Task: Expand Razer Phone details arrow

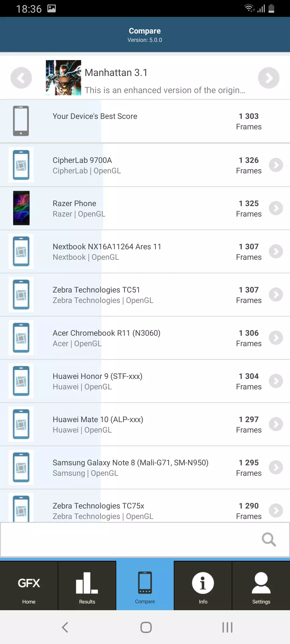Action: pos(276,208)
